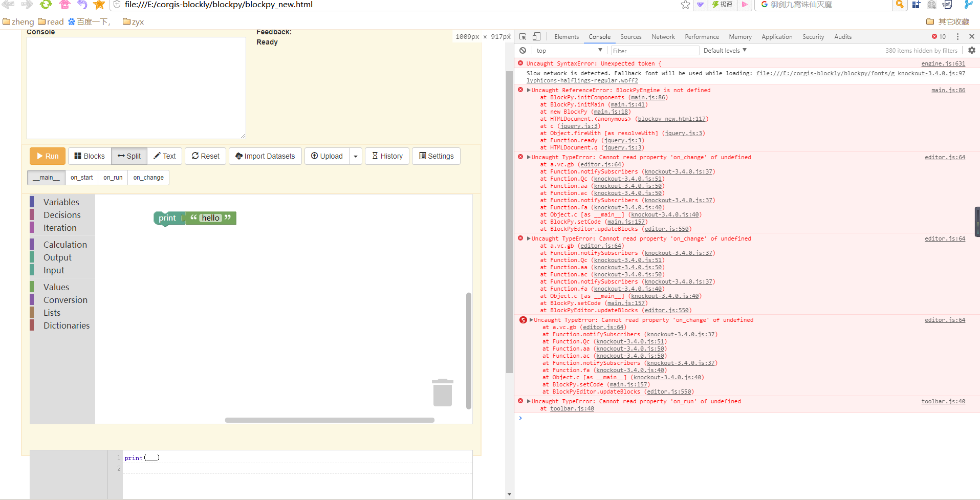980x500 pixels.
Task: Switch to Blocks-only view mode
Action: pyautogui.click(x=89, y=156)
